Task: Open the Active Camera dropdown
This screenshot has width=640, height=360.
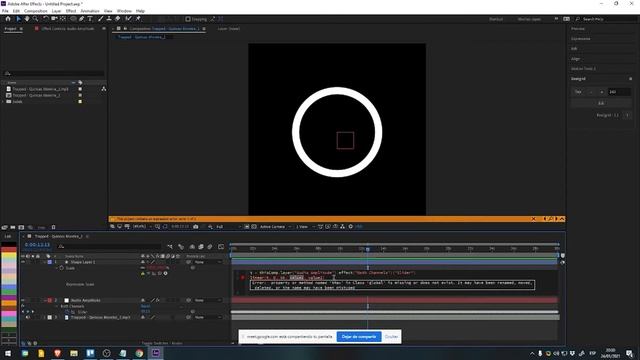Action: (x=275, y=227)
